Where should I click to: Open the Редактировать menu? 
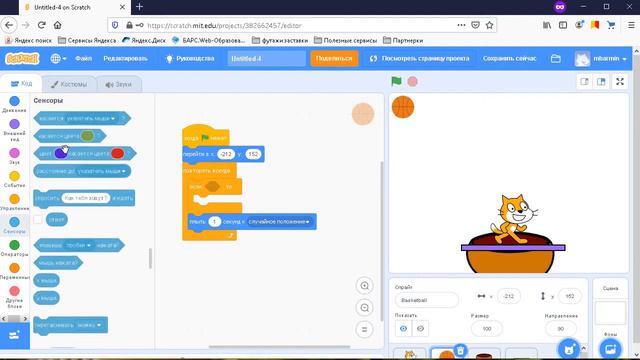[125, 58]
